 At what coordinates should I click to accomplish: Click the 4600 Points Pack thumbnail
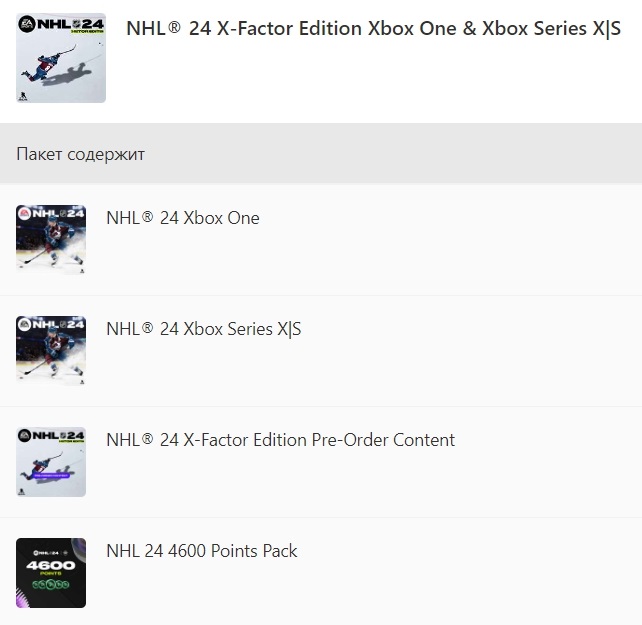pos(51,573)
